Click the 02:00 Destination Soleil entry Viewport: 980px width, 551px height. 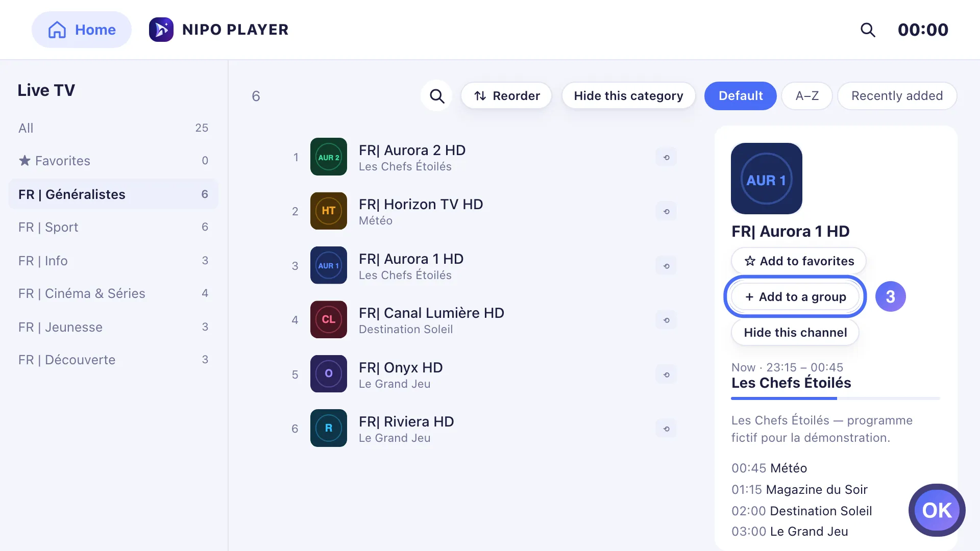801,511
